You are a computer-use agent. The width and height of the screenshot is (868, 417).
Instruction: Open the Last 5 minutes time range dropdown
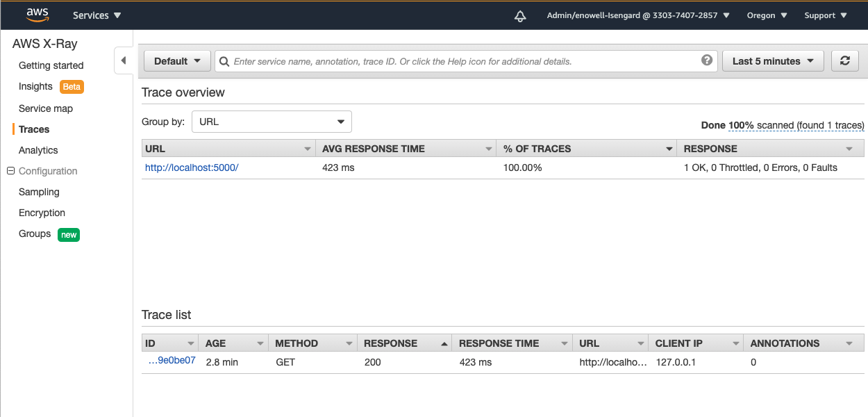coord(773,61)
